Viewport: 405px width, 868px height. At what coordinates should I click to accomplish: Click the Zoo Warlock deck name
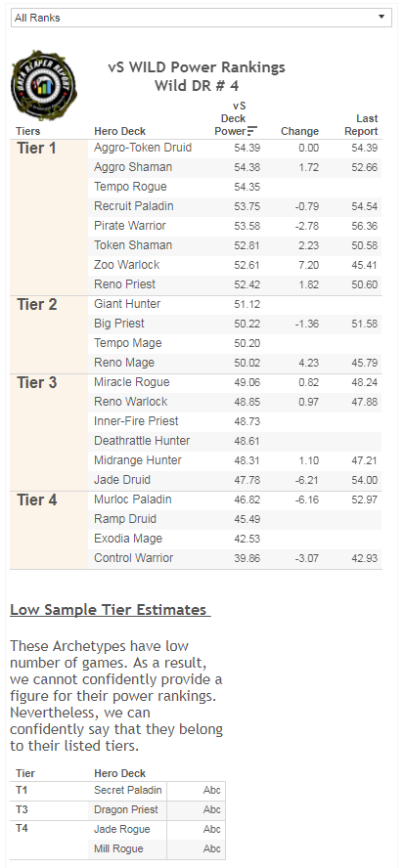[x=127, y=265]
